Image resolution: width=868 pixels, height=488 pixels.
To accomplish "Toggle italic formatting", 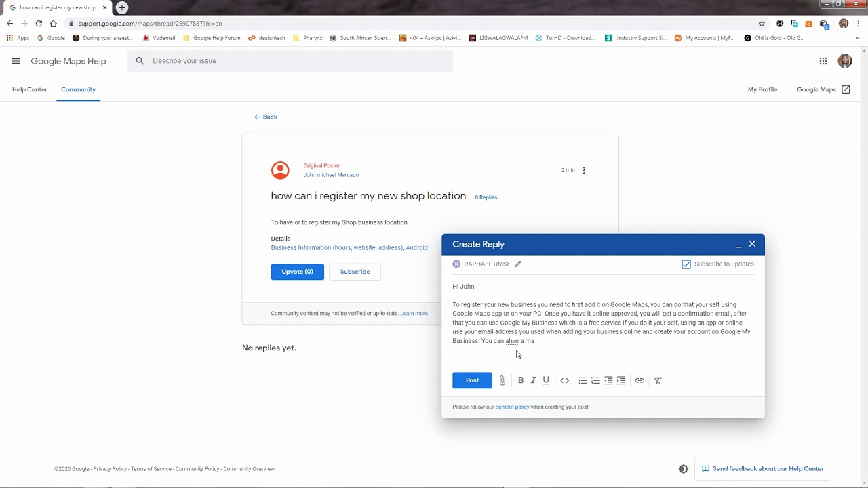I will coord(533,381).
